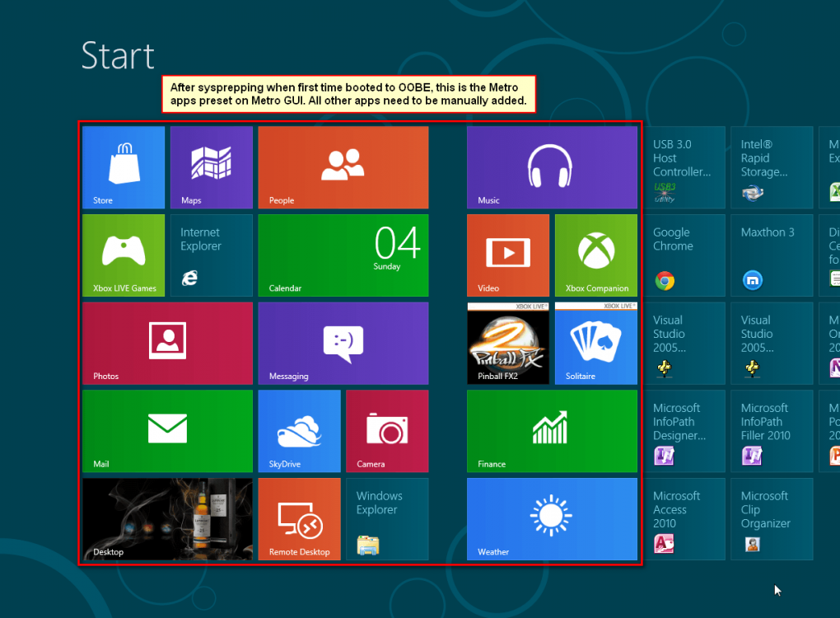Image resolution: width=840 pixels, height=618 pixels.
Task: Open the Video tile
Action: (507, 255)
